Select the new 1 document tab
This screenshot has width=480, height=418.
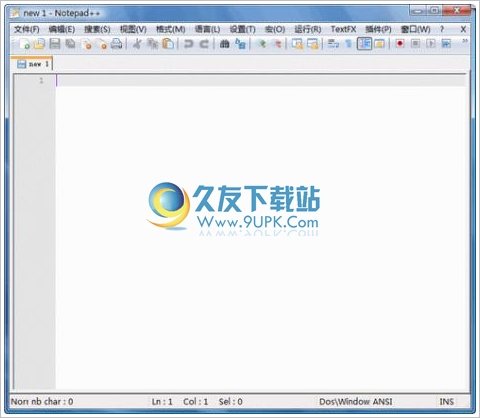pos(33,64)
